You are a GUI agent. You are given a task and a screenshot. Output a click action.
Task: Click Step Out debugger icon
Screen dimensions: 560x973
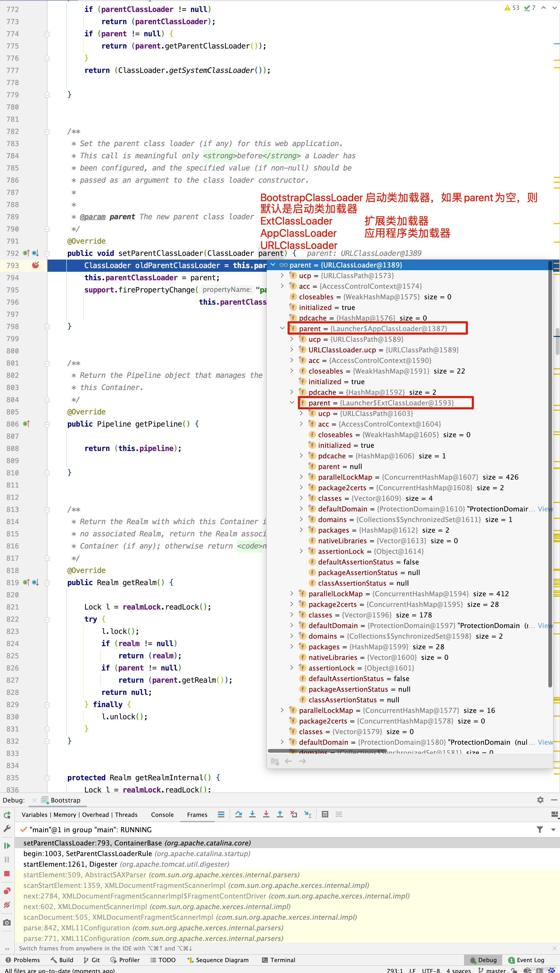[280, 814]
